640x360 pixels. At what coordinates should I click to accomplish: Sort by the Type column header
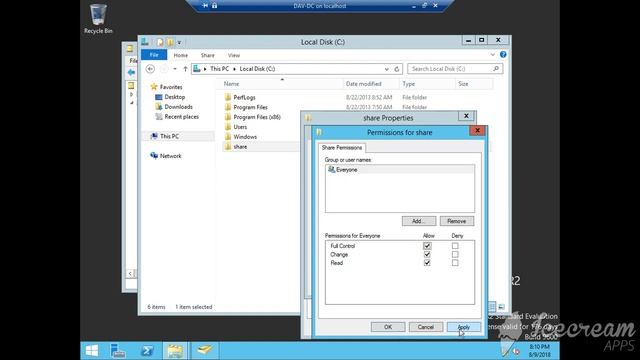(x=427, y=84)
